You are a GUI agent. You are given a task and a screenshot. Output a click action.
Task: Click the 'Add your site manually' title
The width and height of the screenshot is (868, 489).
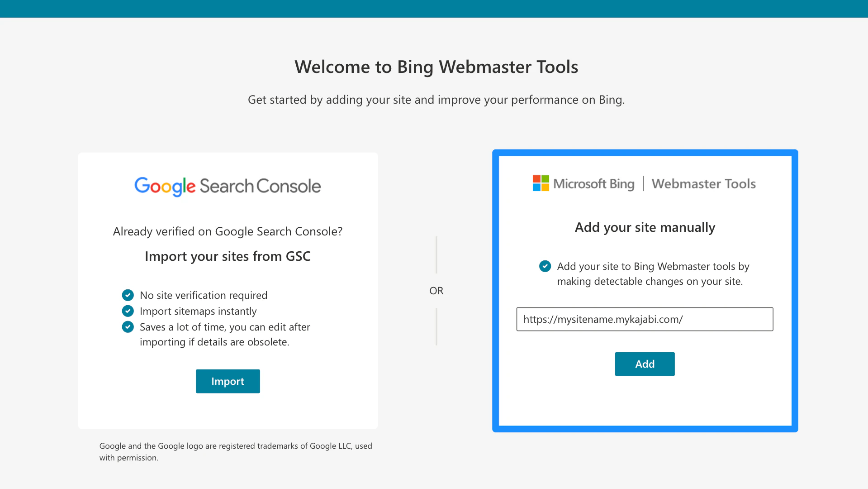[645, 227]
